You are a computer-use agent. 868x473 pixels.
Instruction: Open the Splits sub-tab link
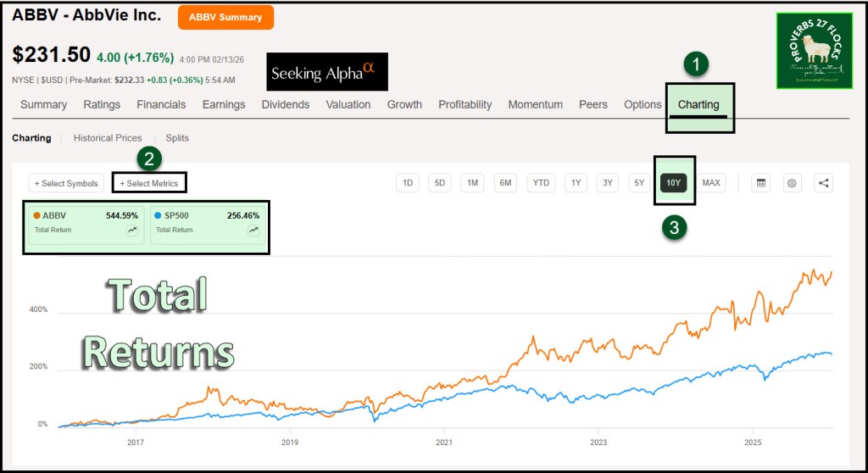pos(177,138)
